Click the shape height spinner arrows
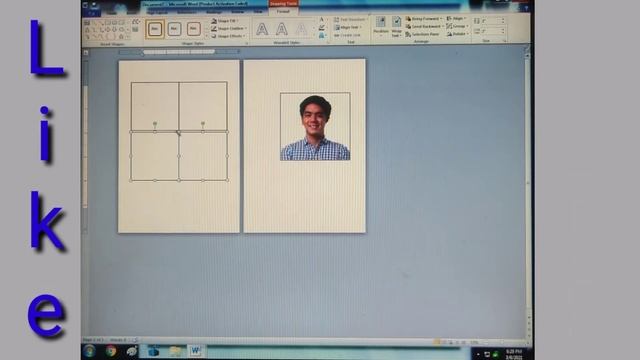The height and width of the screenshot is (360, 640). click(503, 20)
